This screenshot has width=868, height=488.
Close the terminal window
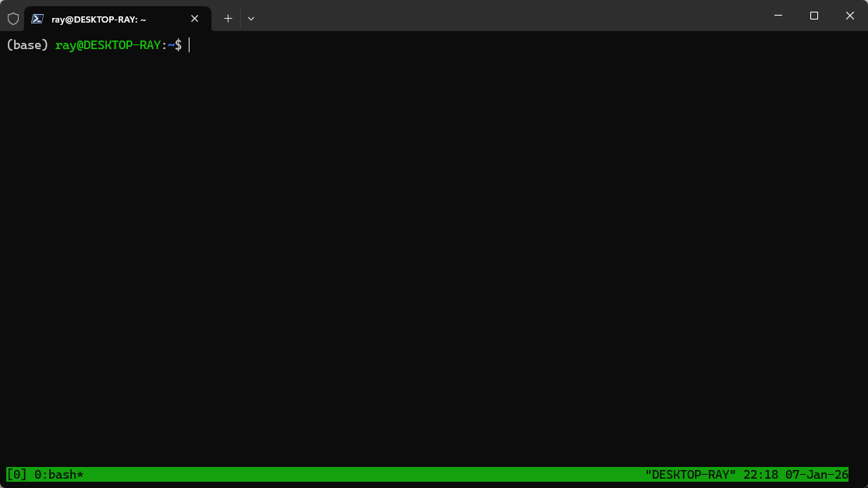click(x=849, y=16)
